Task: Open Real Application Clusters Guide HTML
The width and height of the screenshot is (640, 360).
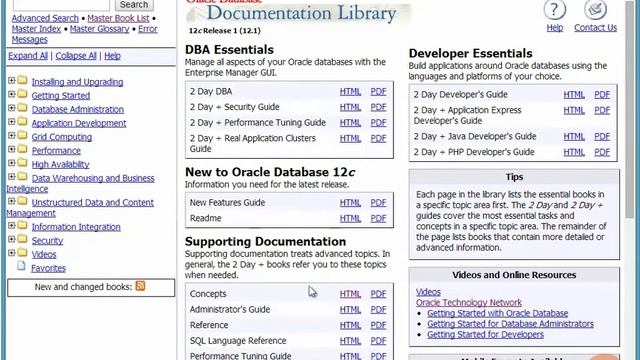Action: click(x=350, y=139)
